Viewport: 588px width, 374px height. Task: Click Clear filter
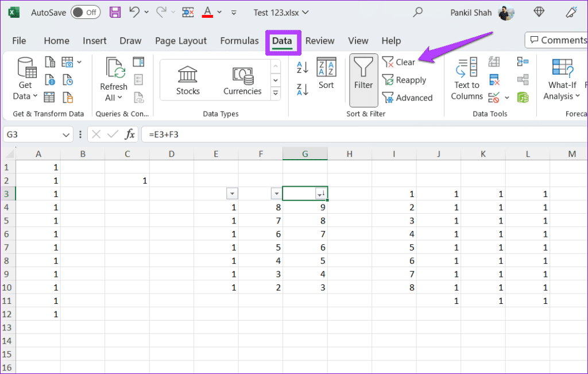pyautogui.click(x=399, y=62)
